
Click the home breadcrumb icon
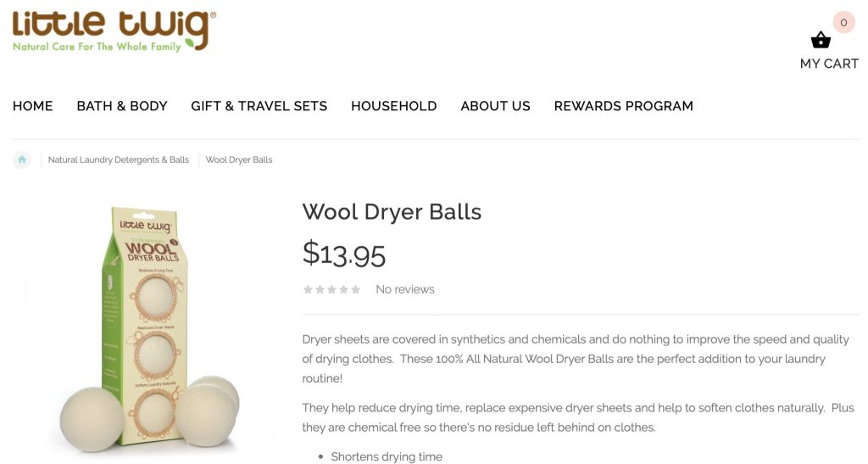coord(22,160)
